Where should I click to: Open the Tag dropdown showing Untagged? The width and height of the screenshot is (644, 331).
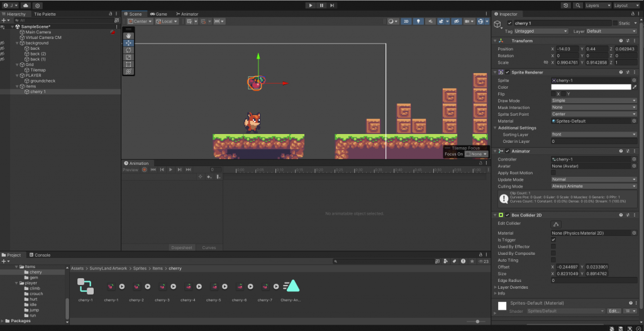click(x=541, y=31)
